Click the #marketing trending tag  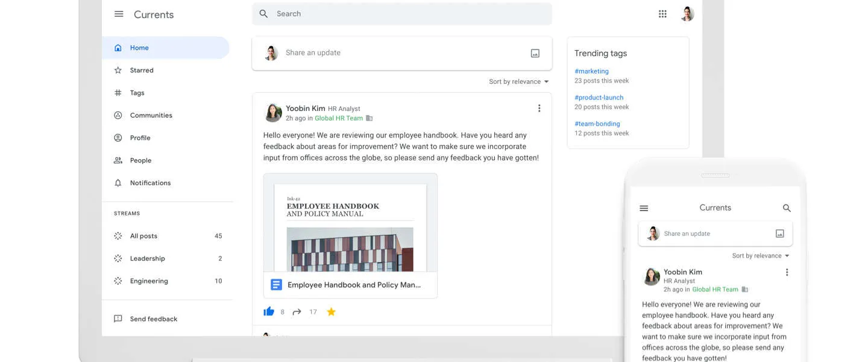(591, 71)
